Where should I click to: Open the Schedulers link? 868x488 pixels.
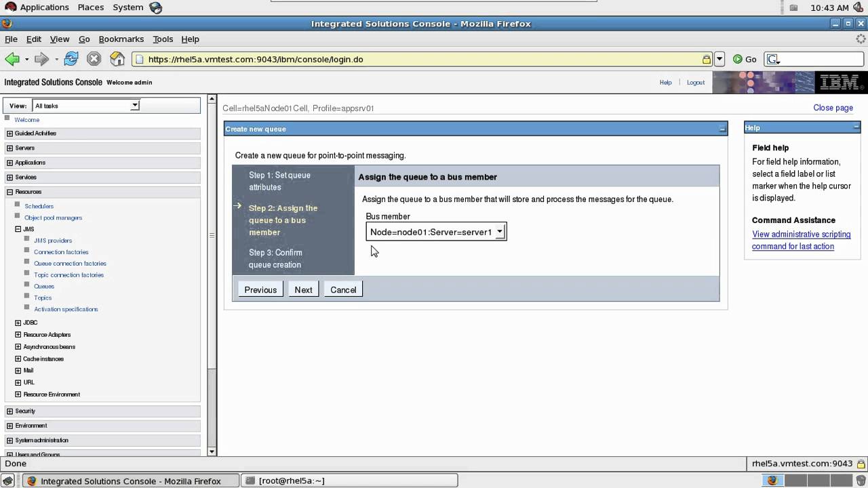39,206
